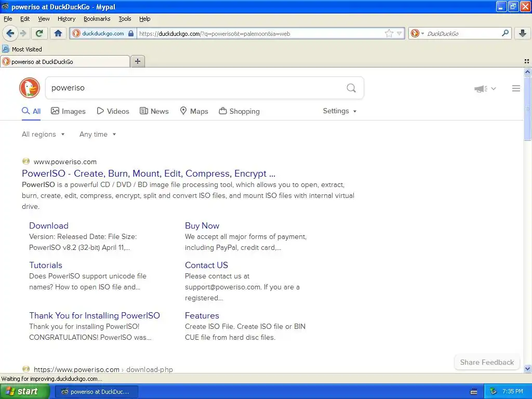The image size is (532, 399).
Task: Submit search with the magnifier in DuckDuckGo box
Action: [351, 88]
